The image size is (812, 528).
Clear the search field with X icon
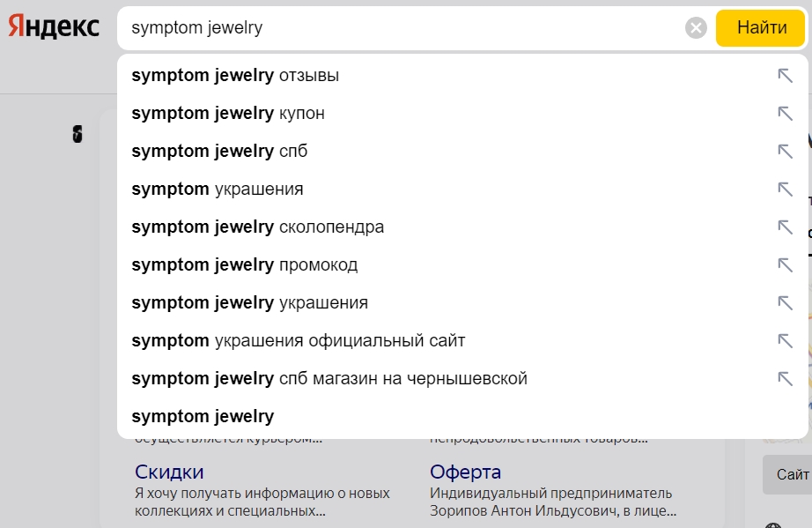coord(696,28)
